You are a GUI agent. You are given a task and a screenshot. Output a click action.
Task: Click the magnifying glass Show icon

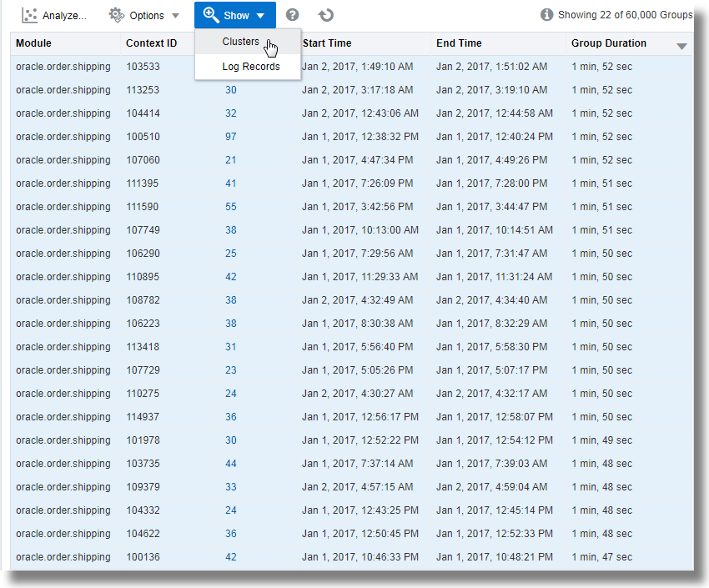(x=211, y=14)
